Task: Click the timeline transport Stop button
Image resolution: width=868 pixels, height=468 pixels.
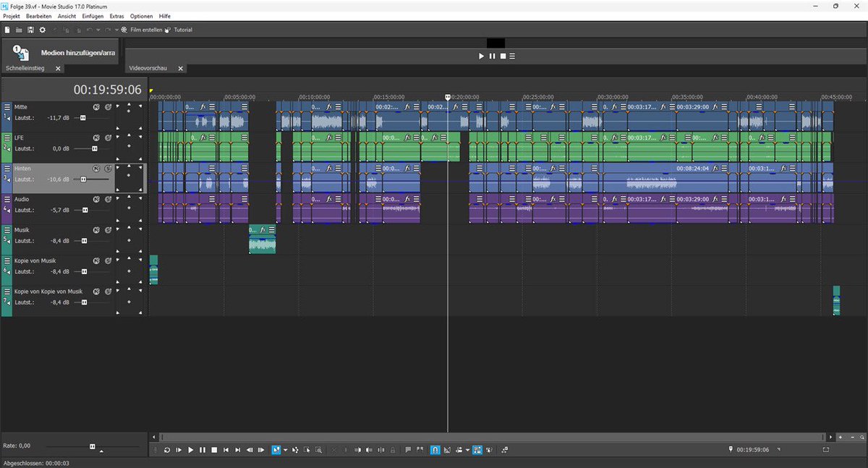Action: coord(214,450)
